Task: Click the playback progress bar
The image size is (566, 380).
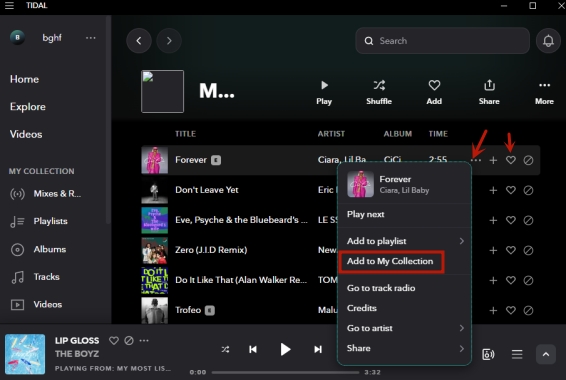Action: point(285,372)
